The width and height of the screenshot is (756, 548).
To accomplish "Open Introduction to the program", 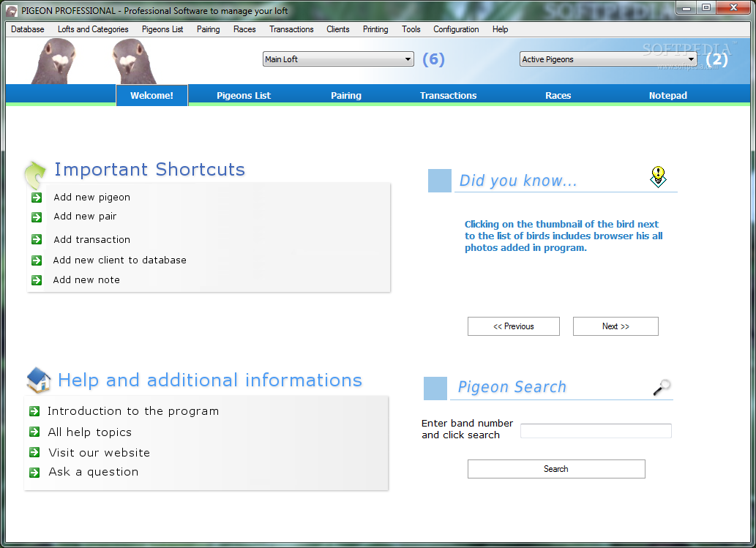I will point(133,411).
